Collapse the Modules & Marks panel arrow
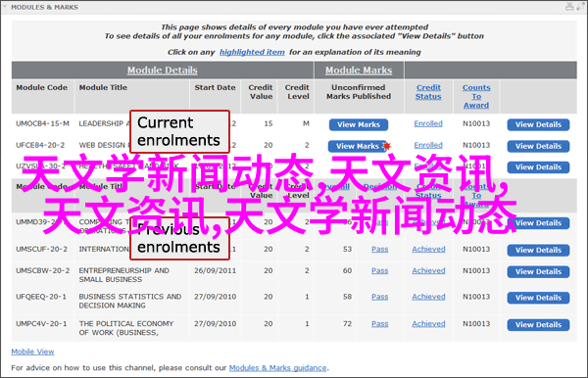This screenshot has height=378, width=588. (x=5, y=7)
